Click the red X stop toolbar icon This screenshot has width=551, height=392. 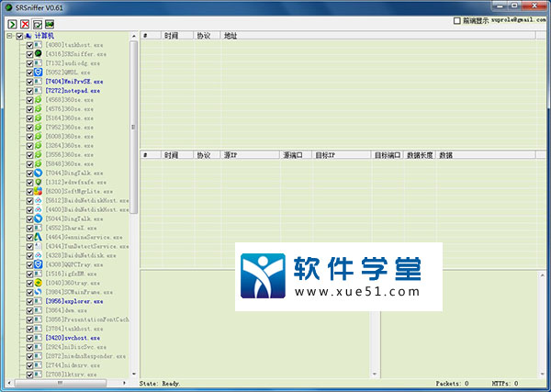[25, 24]
